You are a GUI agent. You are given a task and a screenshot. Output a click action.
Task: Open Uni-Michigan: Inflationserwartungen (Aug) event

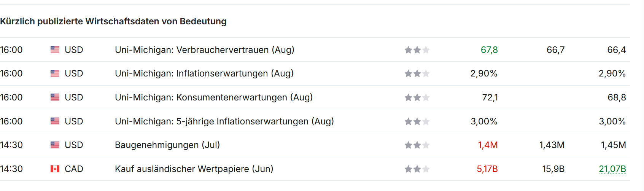click(204, 73)
